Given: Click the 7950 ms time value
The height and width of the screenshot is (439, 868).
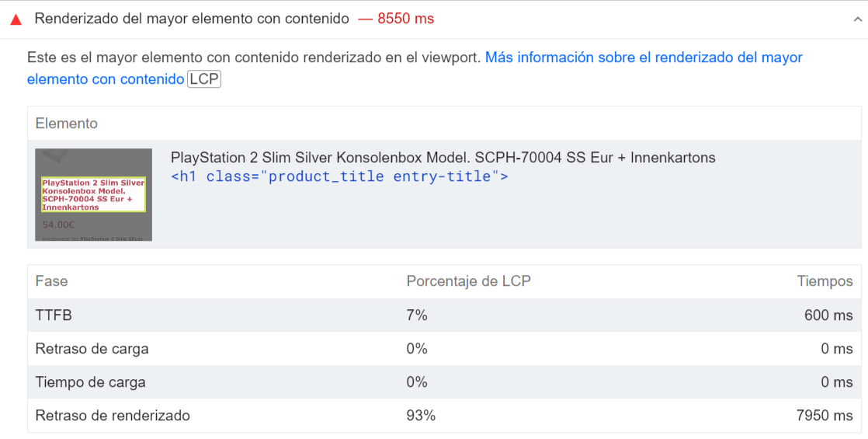Looking at the screenshot, I should [825, 416].
